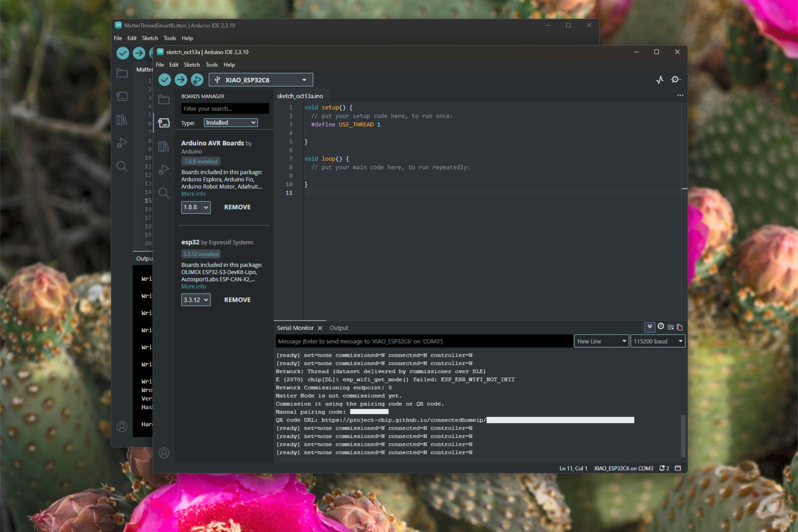Viewport: 798px width, 532px height.
Task: Toggle autoscroll in serial monitor
Action: pyautogui.click(x=650, y=327)
